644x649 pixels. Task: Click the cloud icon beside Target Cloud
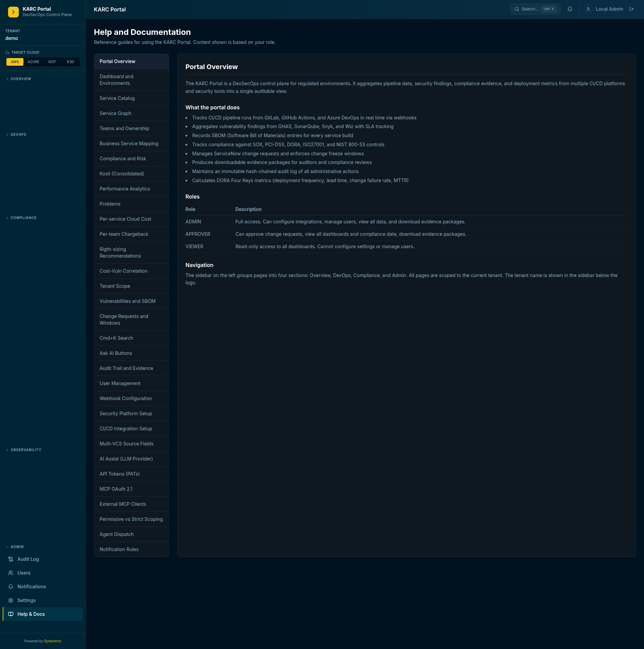[x=7, y=53]
